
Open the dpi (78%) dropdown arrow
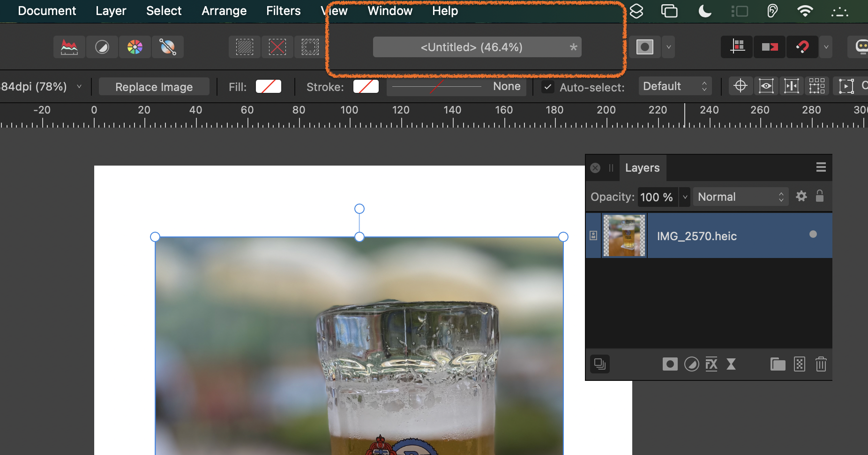click(79, 86)
